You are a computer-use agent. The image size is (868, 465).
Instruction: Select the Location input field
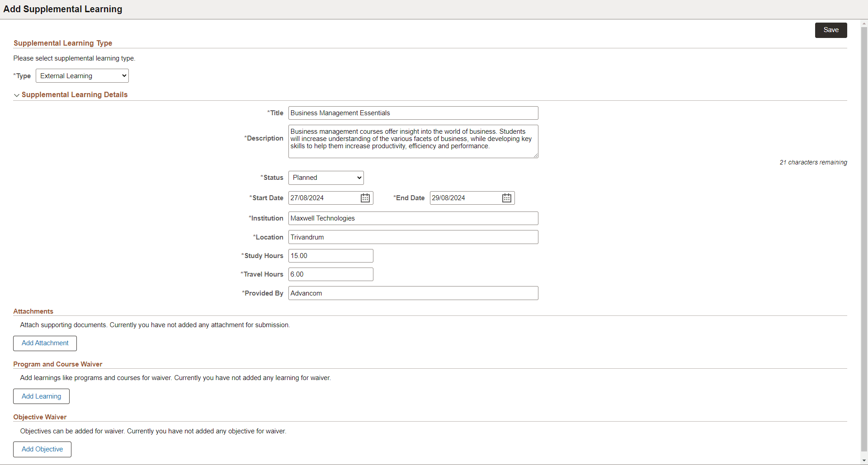413,237
